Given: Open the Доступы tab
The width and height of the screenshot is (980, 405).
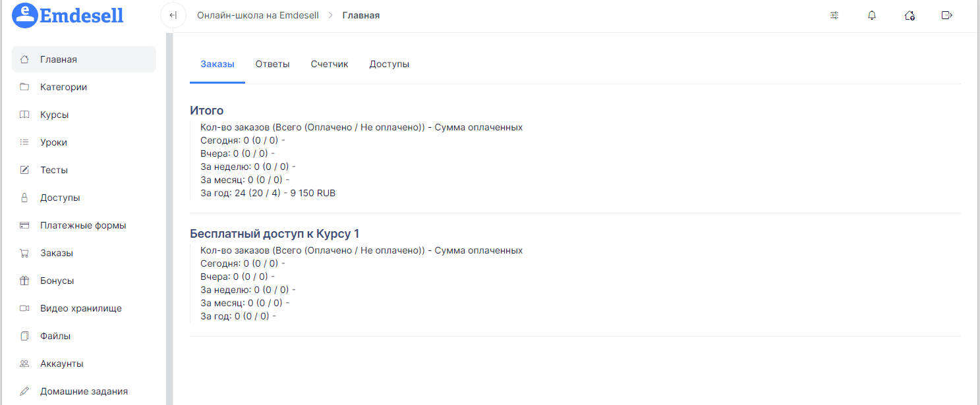Looking at the screenshot, I should [389, 64].
